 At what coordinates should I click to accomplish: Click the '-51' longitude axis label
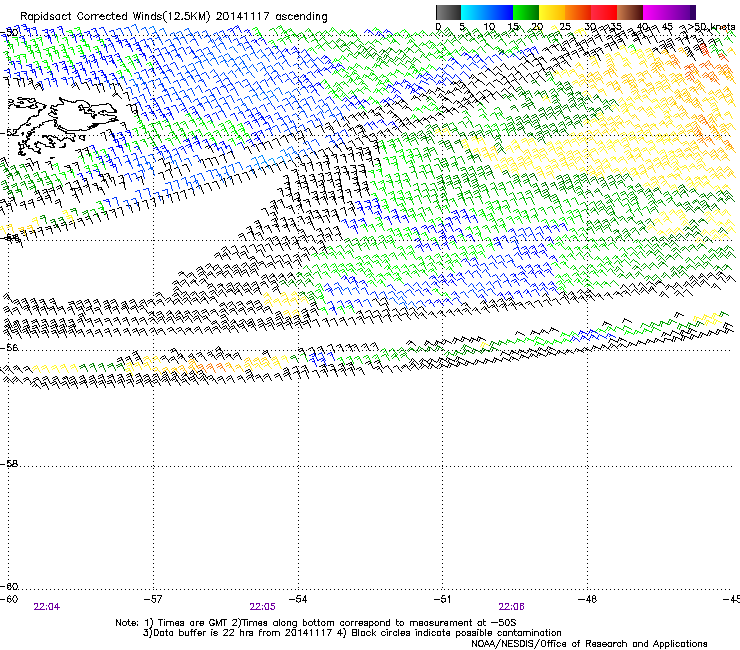click(x=442, y=599)
